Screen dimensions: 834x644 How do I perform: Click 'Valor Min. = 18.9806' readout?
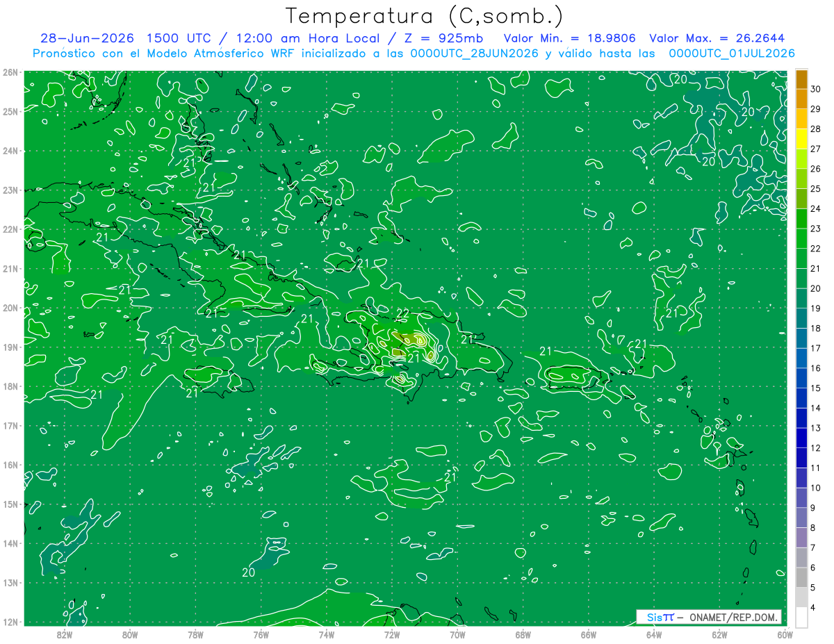(569, 38)
